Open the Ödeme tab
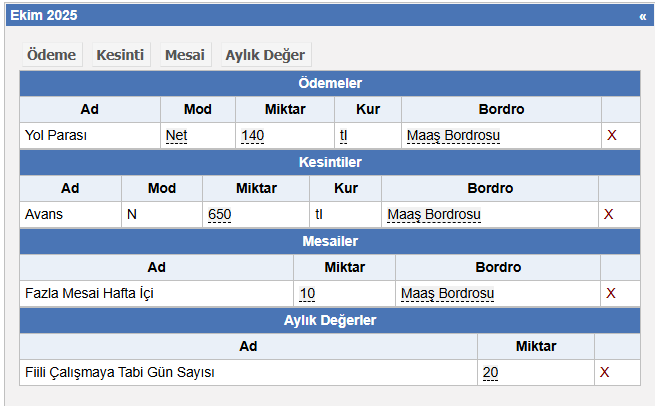 click(51, 55)
